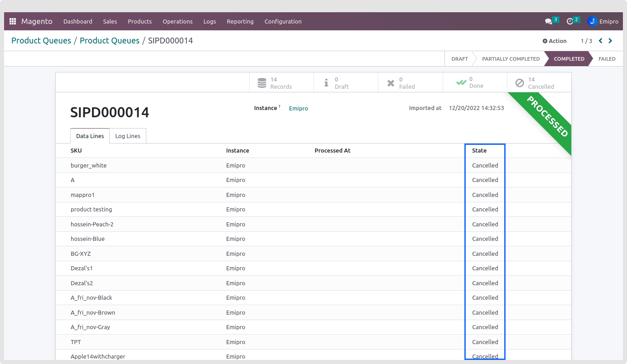Click the Emipro user avatar
627x364 pixels.
point(592,21)
